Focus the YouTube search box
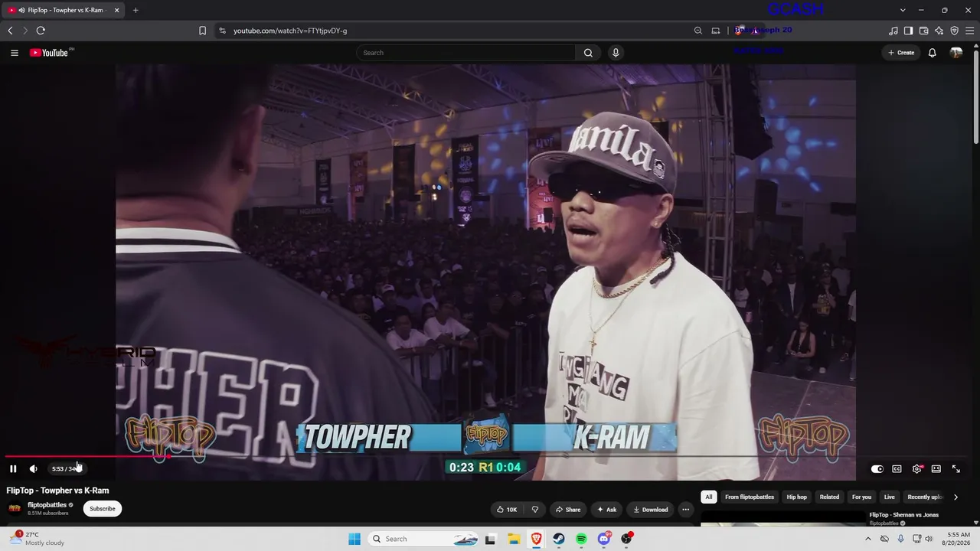The height and width of the screenshot is (551, 980). 467,53
